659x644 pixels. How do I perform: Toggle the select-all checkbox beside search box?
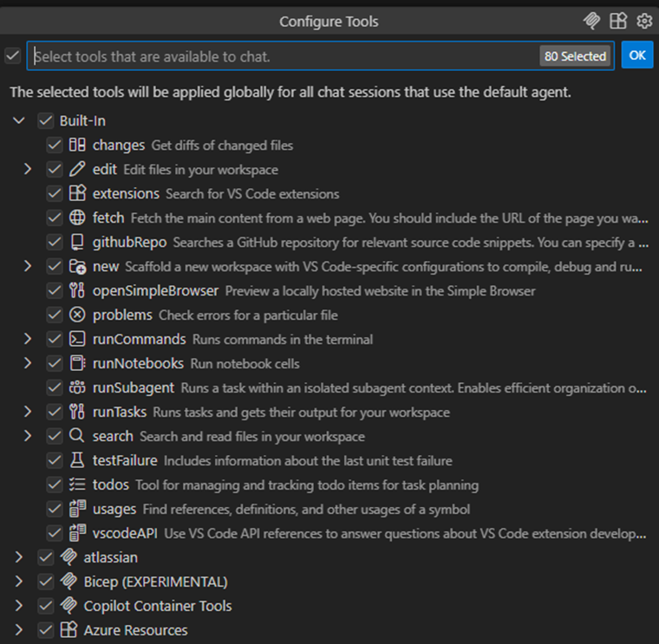[x=13, y=55]
